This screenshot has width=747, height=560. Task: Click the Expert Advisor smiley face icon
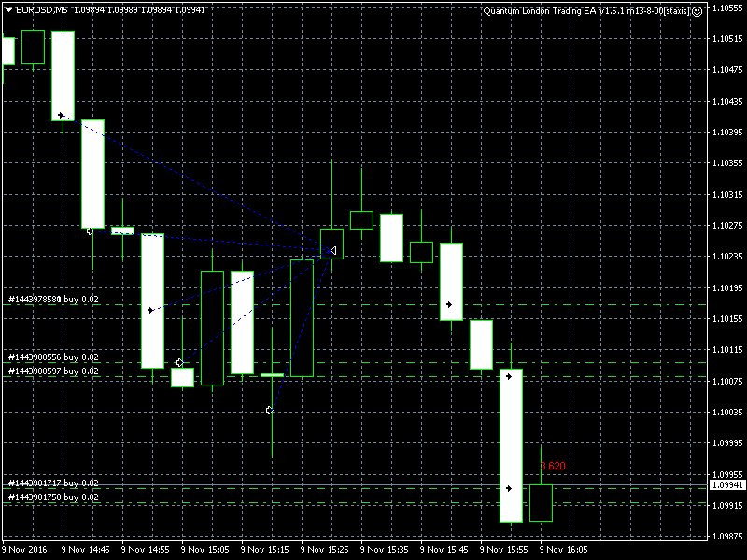point(697,11)
